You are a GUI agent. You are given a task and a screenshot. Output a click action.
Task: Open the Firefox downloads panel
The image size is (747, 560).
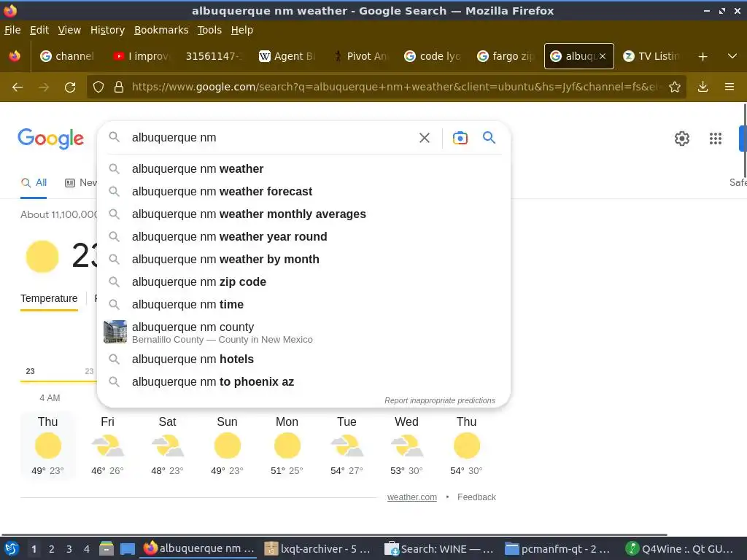(703, 87)
